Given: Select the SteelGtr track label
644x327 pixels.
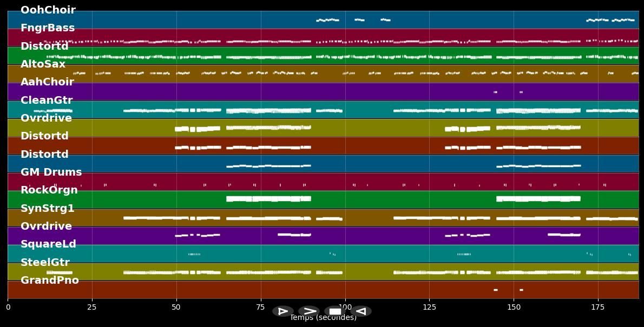Looking at the screenshot, I should [x=45, y=263].
